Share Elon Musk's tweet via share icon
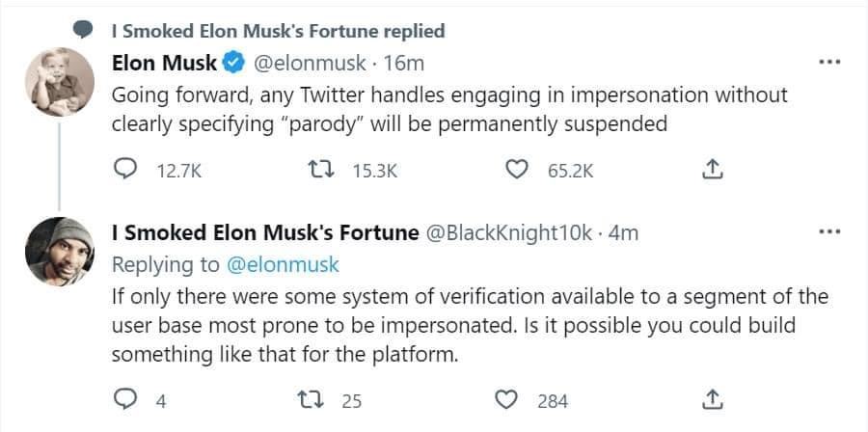 [711, 171]
